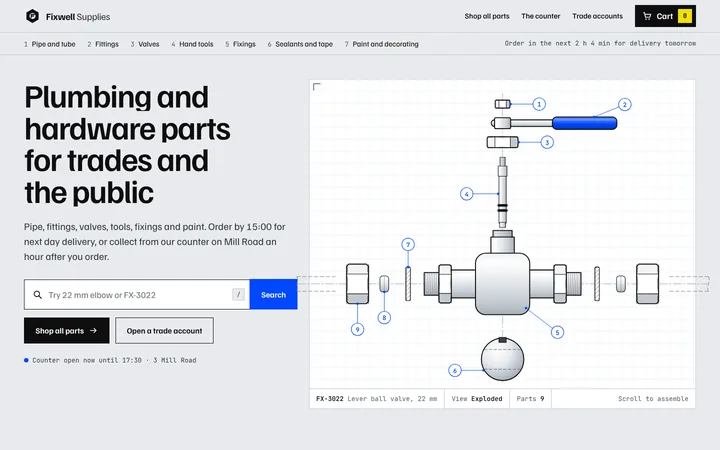Click the FX-3022 Lever ball valve label
The height and width of the screenshot is (450, 720).
click(377, 399)
